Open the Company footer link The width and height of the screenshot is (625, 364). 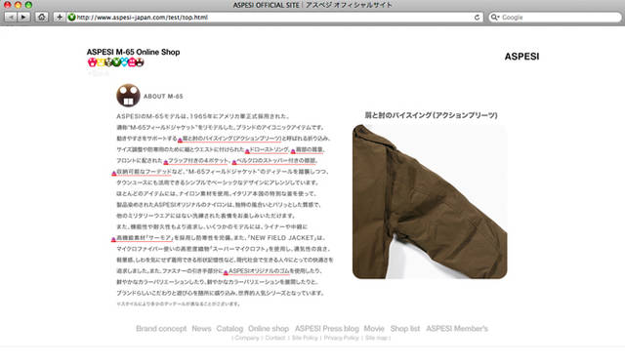coord(247,338)
